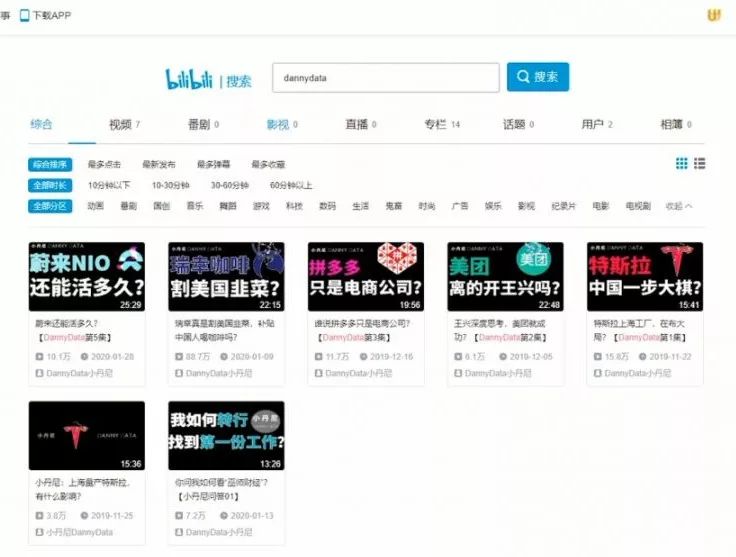Select 全部时长 duration filter
The height and width of the screenshot is (557, 736).
point(50,185)
